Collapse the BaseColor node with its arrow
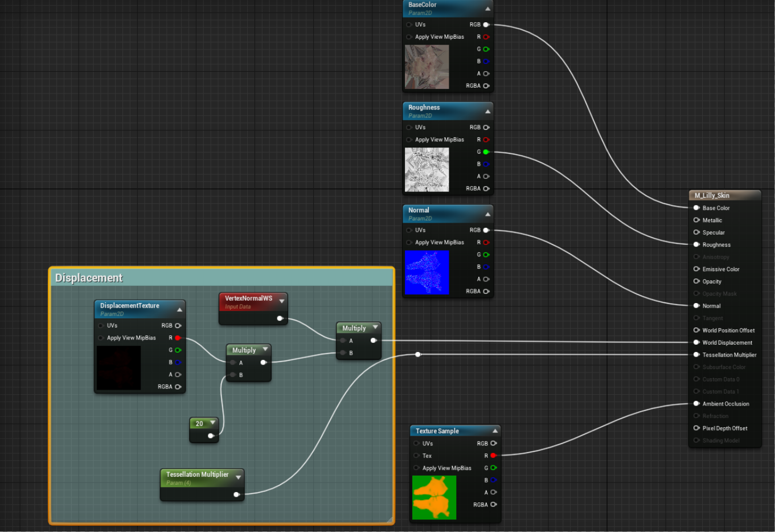The width and height of the screenshot is (775, 532). point(487,9)
